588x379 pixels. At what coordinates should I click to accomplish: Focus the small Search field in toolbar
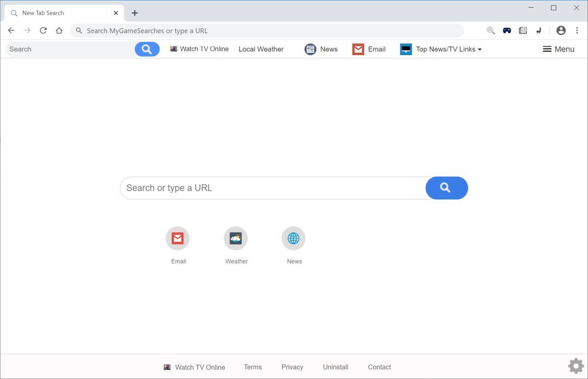point(70,49)
